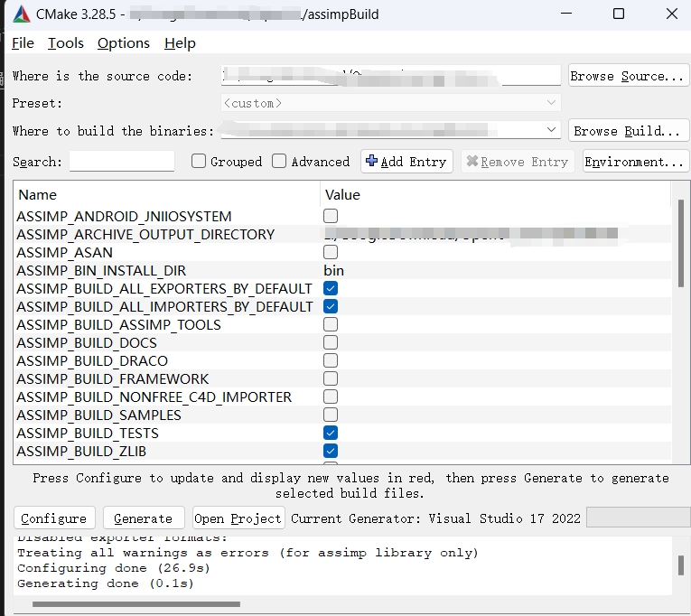Enable the Advanced checkbox

click(279, 162)
